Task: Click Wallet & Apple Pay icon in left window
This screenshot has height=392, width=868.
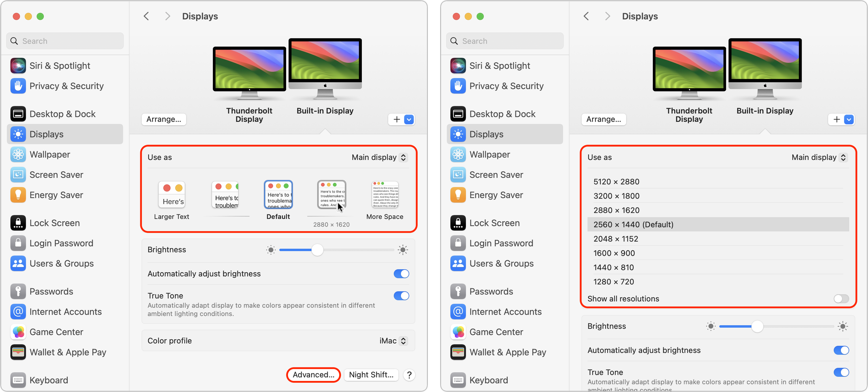Action: [x=18, y=352]
